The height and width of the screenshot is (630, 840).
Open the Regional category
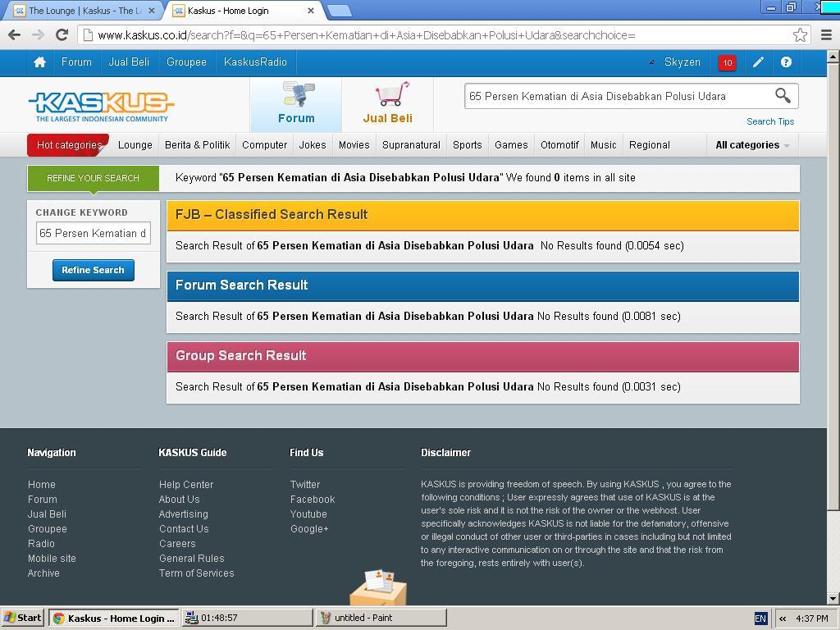(650, 145)
